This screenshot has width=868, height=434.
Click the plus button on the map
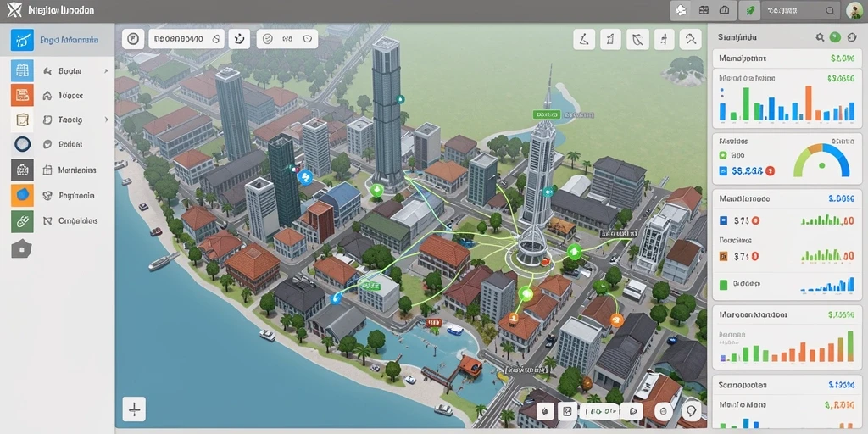[x=134, y=409]
